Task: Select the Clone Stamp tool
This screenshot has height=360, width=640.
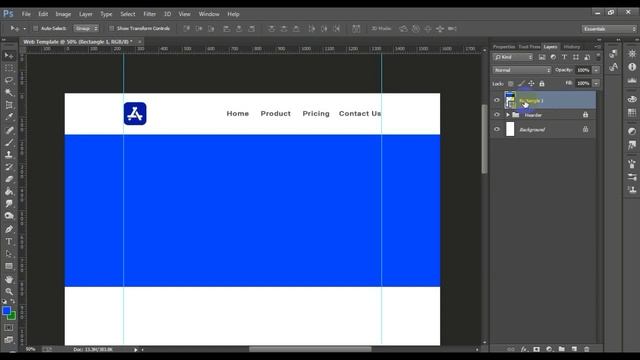Action: [9, 155]
